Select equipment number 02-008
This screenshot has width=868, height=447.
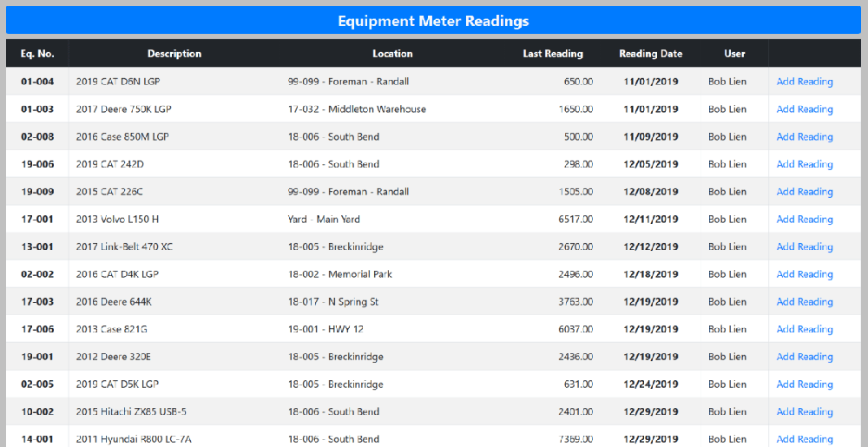click(x=37, y=136)
